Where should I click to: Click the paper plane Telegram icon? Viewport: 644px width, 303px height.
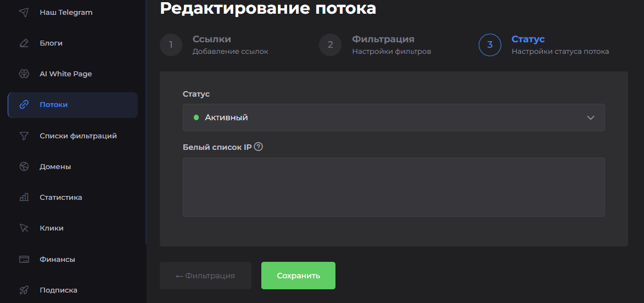click(24, 12)
